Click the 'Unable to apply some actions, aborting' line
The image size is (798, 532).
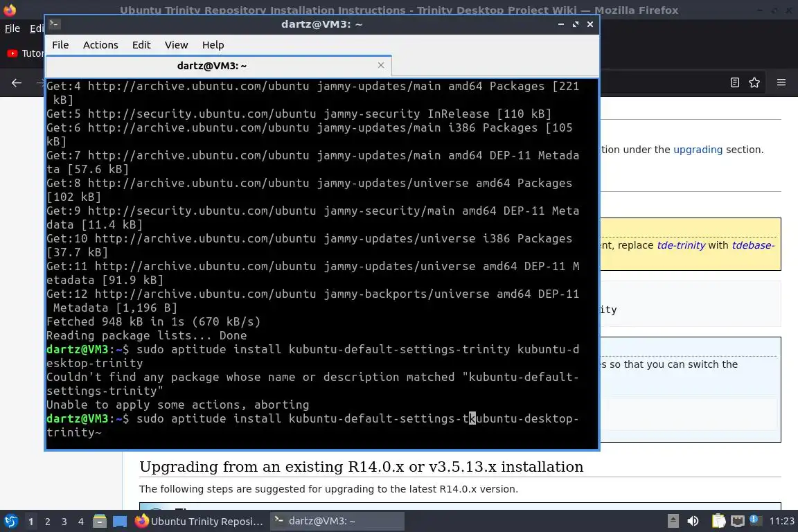click(177, 405)
